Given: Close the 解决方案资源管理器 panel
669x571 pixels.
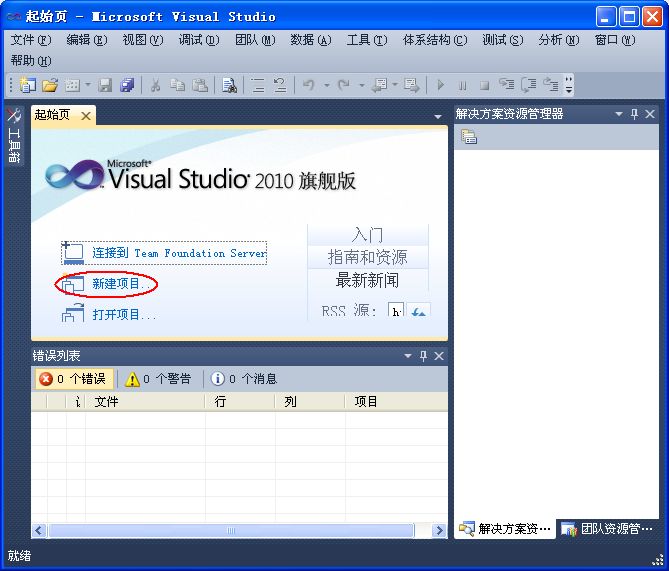Looking at the screenshot, I should pyautogui.click(x=650, y=114).
